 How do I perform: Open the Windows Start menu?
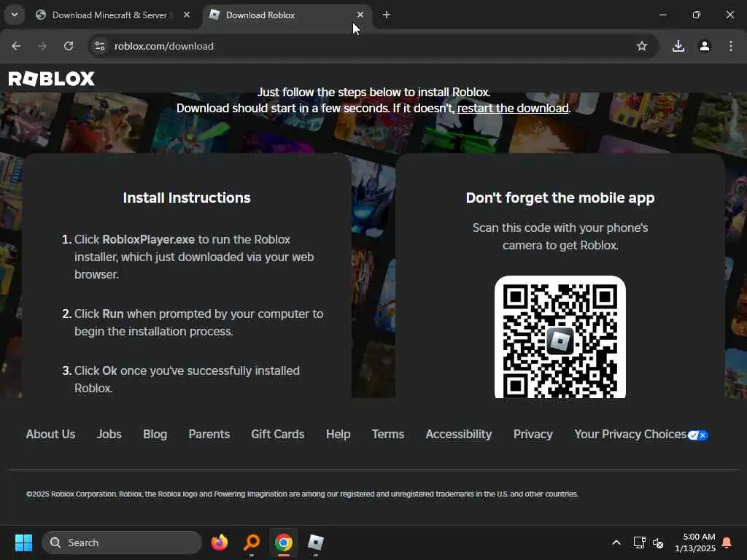pyautogui.click(x=23, y=542)
